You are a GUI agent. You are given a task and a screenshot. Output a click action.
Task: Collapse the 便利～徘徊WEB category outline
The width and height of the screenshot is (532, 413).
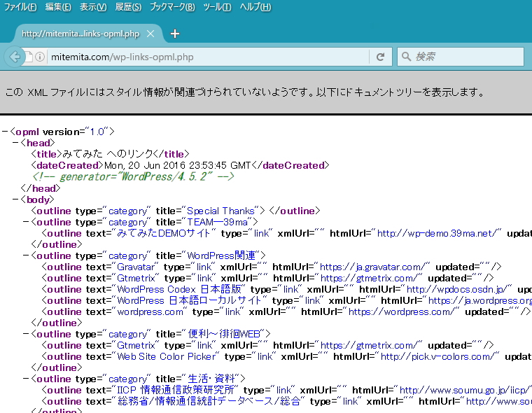(x=26, y=334)
